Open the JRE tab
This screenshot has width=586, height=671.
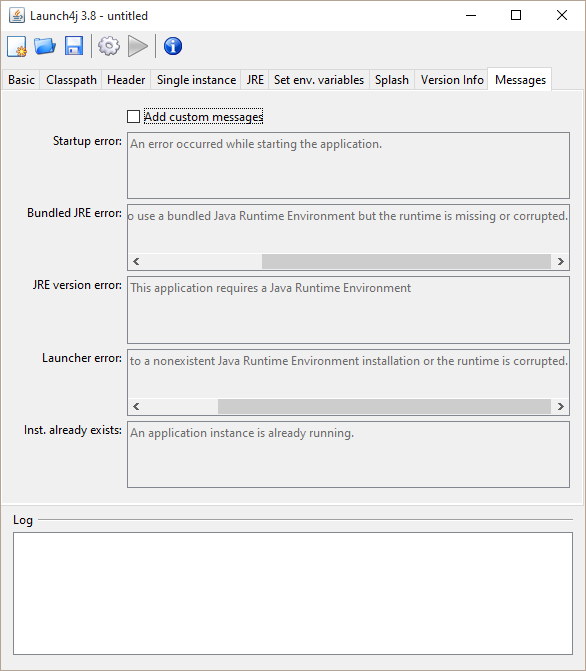(x=255, y=80)
